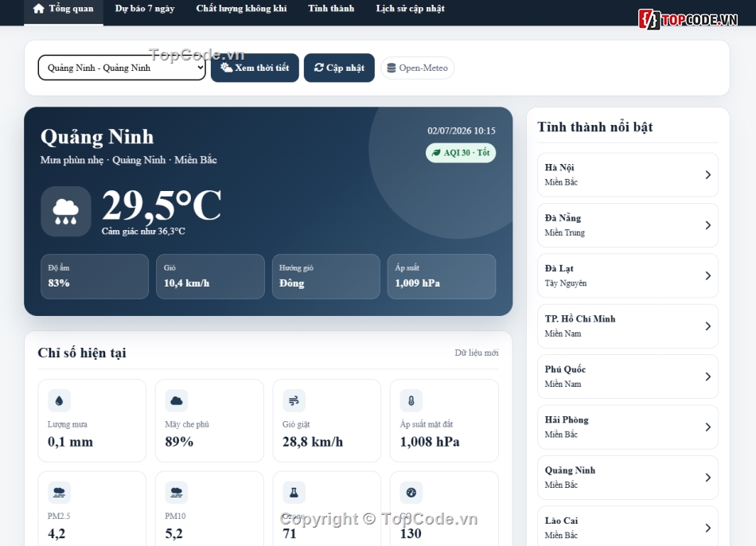Viewport: 756px width, 546px height.
Task: Click the 1,008 hPa surface pressure value
Action: click(x=430, y=442)
